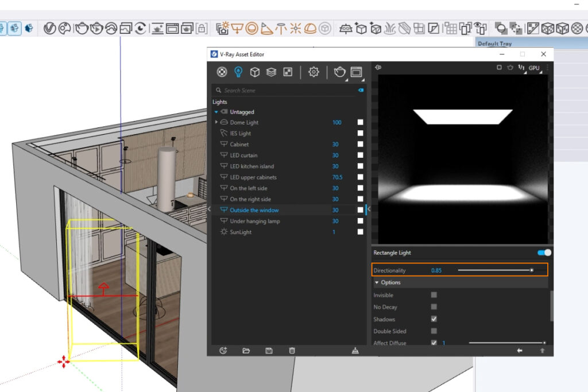The height and width of the screenshot is (392, 588).
Task: Enable the Double Sided checkbox
Action: 434,331
